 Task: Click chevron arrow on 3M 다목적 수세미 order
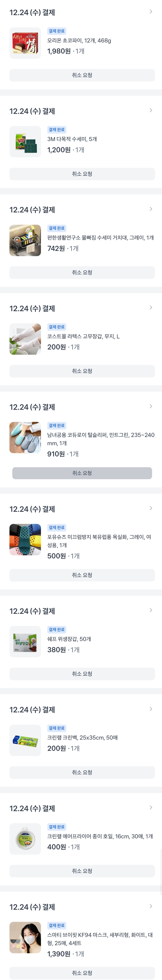click(x=151, y=110)
